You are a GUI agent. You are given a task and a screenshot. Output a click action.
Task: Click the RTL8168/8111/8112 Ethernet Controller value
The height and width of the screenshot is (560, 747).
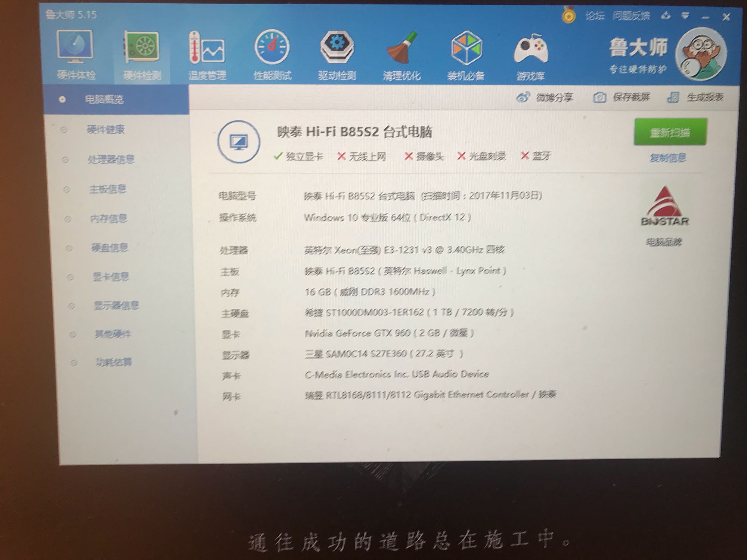431,395
